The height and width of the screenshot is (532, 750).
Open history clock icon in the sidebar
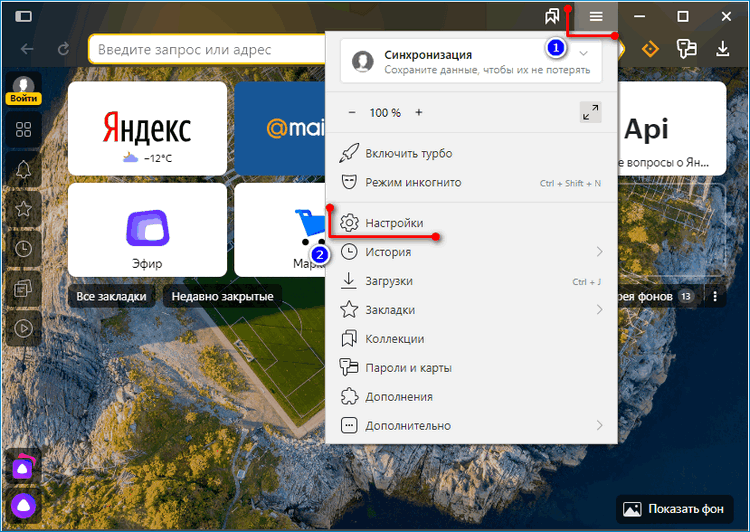pyautogui.click(x=23, y=249)
